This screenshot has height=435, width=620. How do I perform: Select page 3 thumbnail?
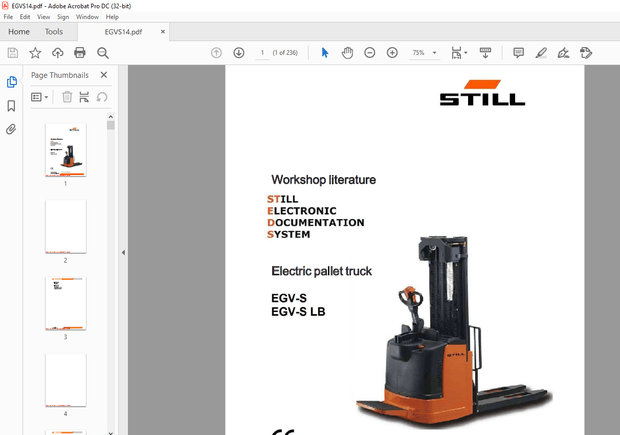(66, 303)
